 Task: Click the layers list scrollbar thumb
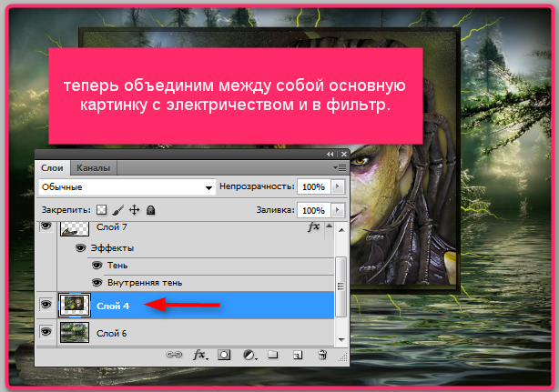[x=341, y=286]
